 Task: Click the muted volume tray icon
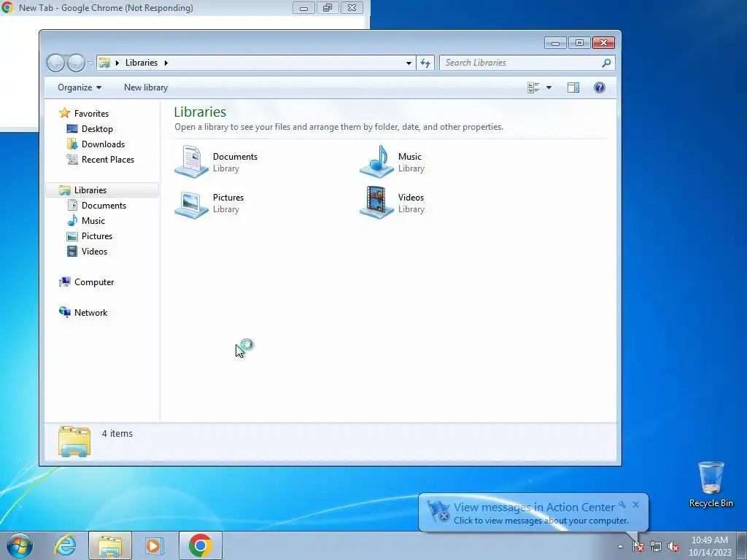(x=673, y=546)
